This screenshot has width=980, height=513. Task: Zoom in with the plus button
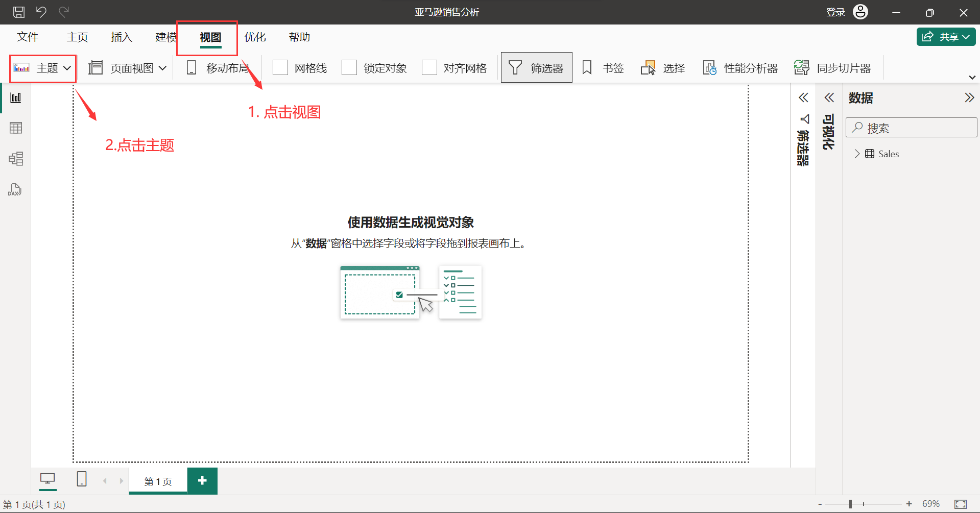click(909, 504)
